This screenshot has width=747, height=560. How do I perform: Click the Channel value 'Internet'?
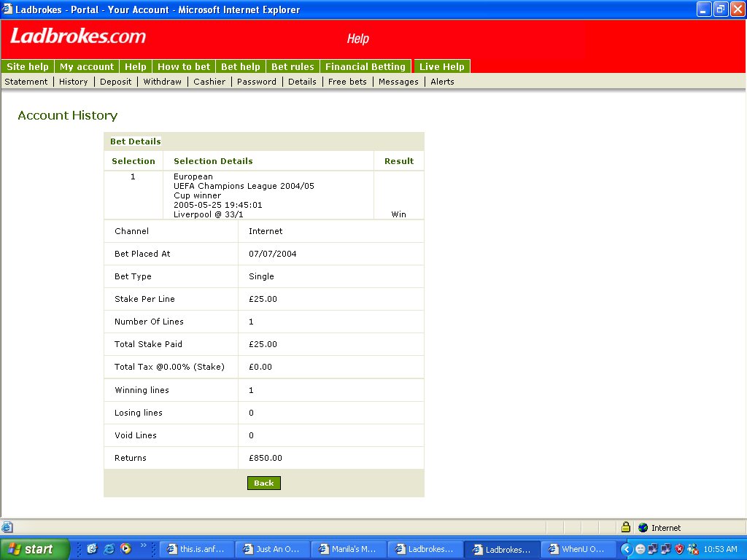[x=266, y=231]
